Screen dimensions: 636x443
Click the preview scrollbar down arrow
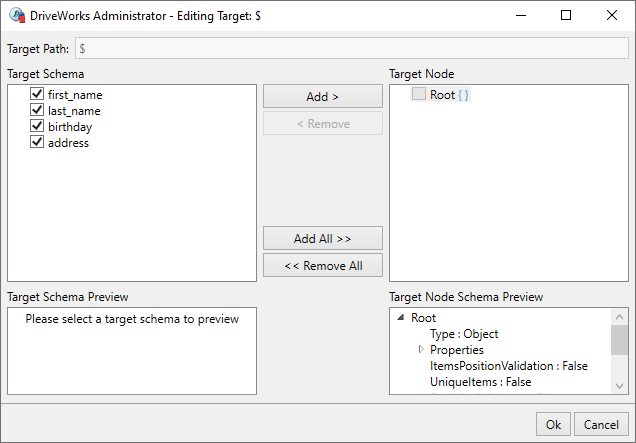(620, 386)
